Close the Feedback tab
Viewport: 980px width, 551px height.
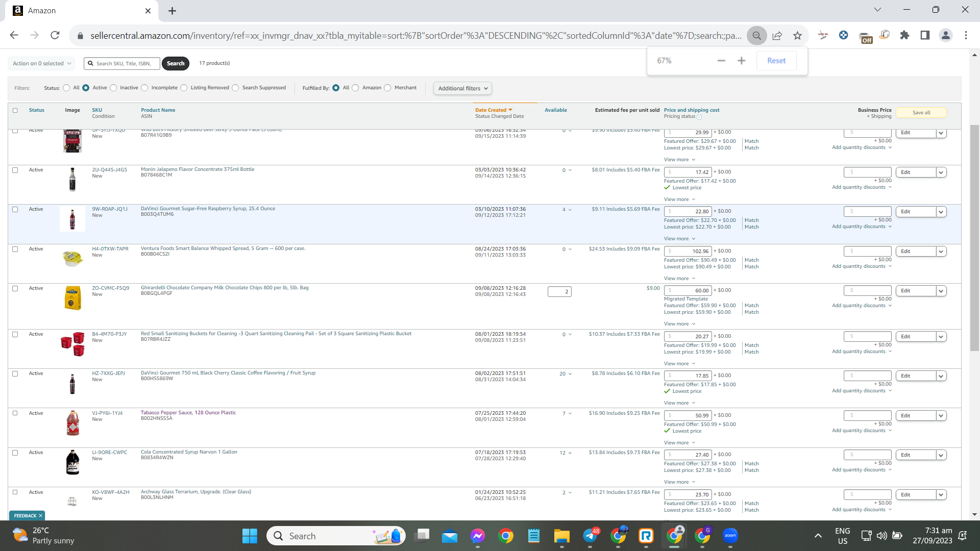click(41, 516)
